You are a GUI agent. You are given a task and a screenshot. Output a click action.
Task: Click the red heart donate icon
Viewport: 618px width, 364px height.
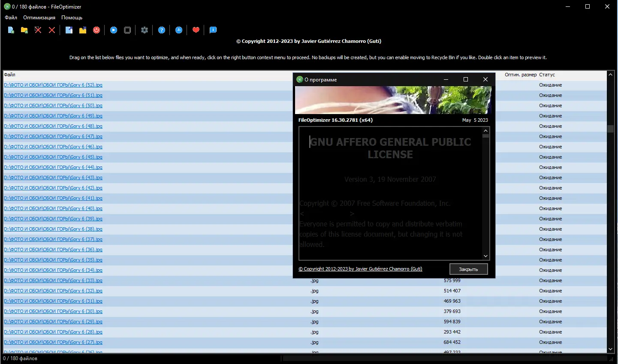click(x=196, y=30)
